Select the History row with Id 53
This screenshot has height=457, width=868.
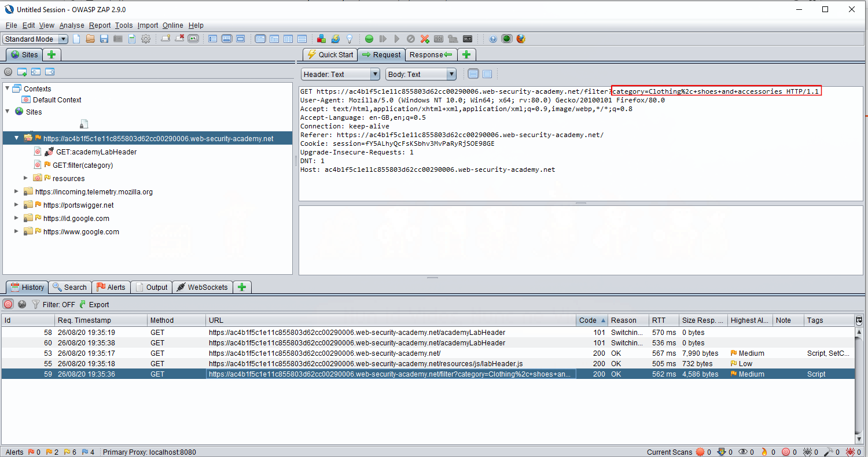428,353
